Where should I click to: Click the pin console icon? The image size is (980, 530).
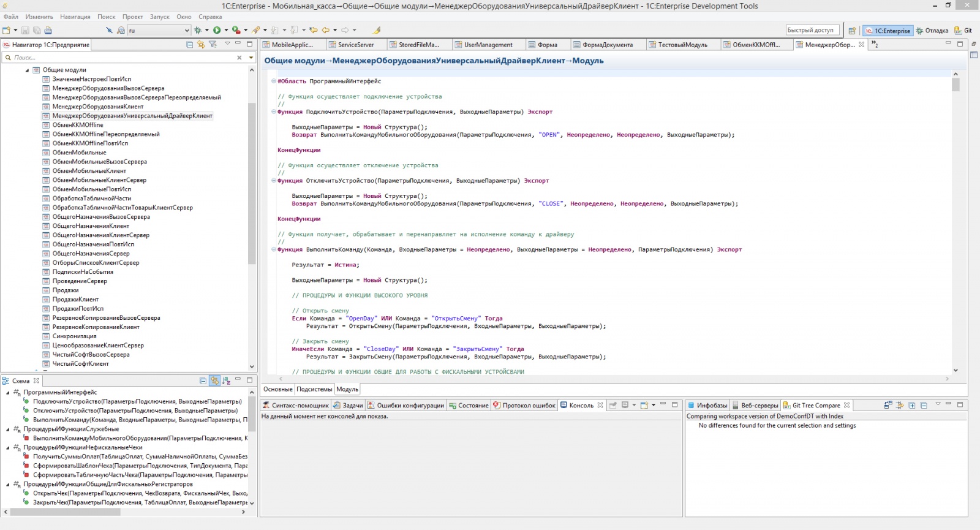click(x=612, y=405)
